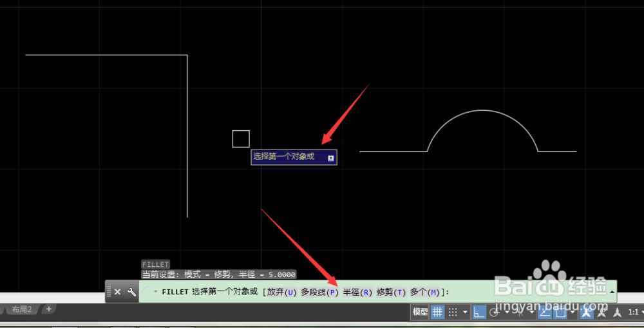Choose the 多段线(P) option
The image size is (644, 328).
pyautogui.click(x=319, y=293)
